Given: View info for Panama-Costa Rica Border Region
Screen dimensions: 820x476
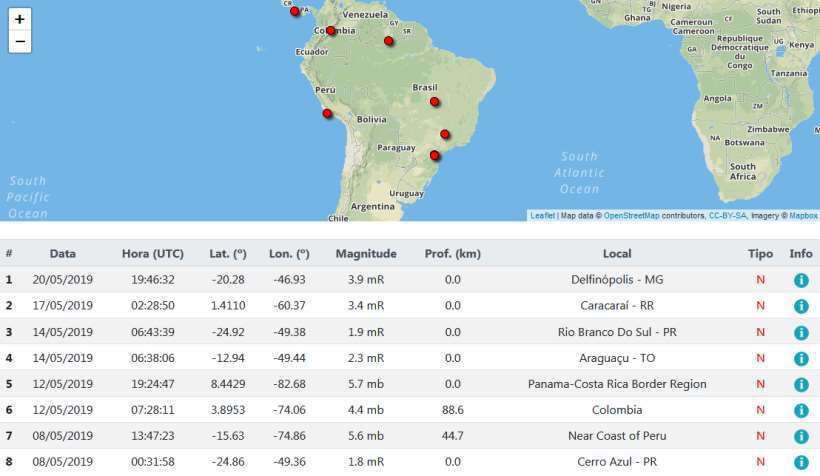Looking at the screenshot, I should coord(800,384).
